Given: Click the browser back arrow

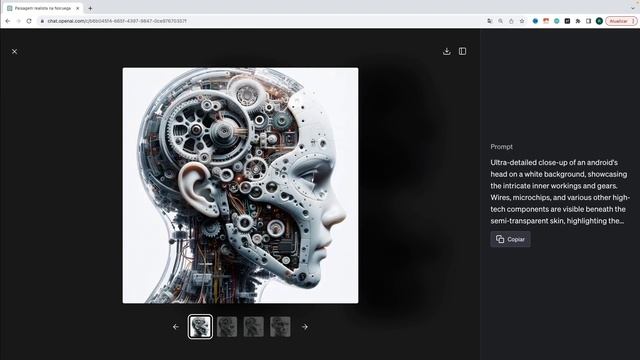Looking at the screenshot, I should [x=8, y=21].
